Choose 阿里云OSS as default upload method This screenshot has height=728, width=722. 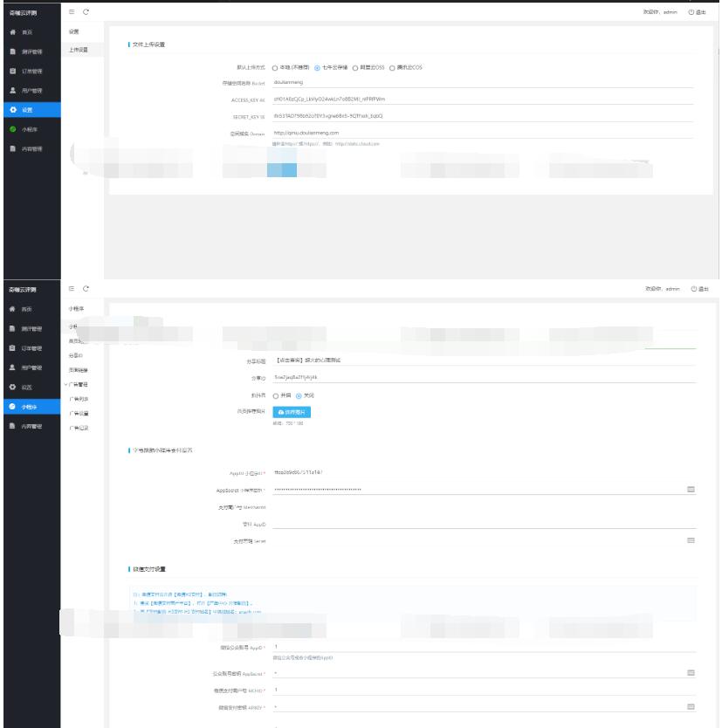click(x=355, y=67)
